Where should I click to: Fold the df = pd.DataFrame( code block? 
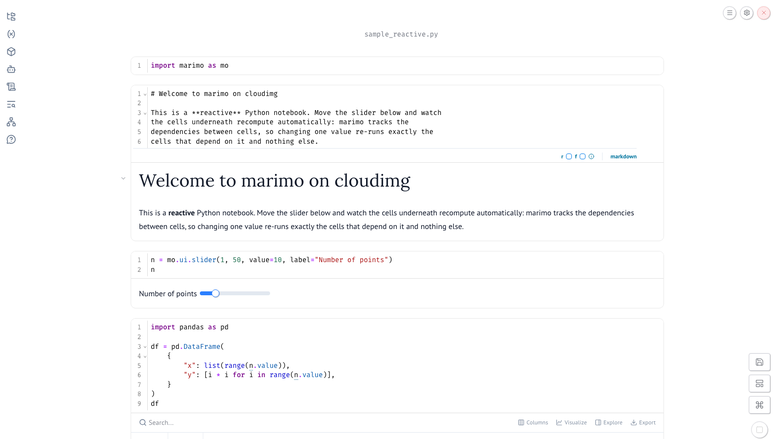point(145,347)
